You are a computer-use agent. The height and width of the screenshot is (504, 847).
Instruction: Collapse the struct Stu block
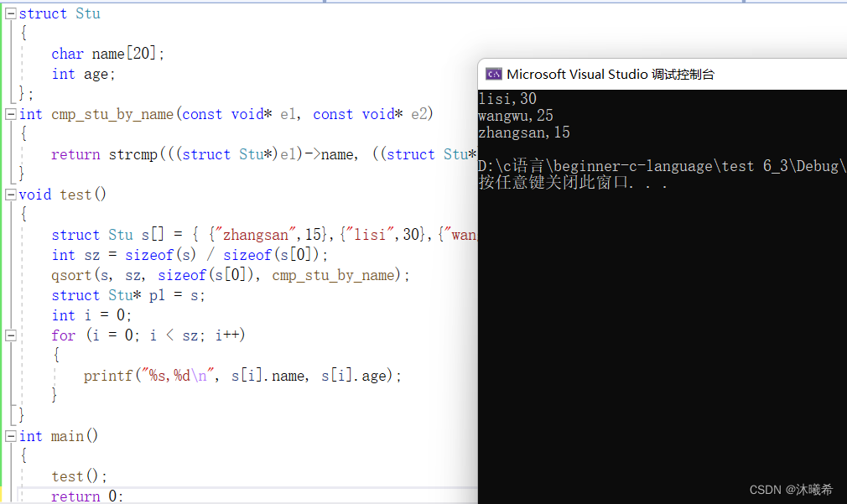click(10, 14)
